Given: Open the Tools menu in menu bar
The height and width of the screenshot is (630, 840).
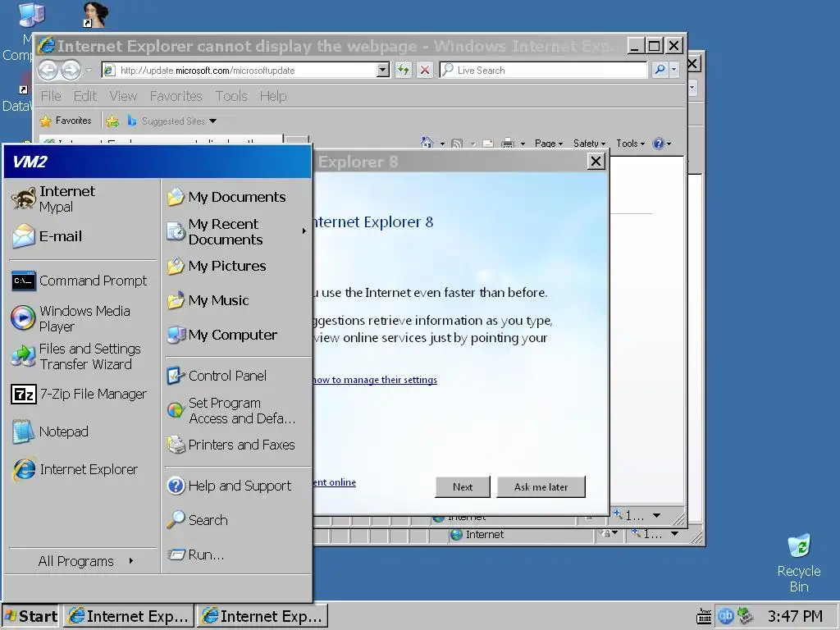Looking at the screenshot, I should click(231, 96).
